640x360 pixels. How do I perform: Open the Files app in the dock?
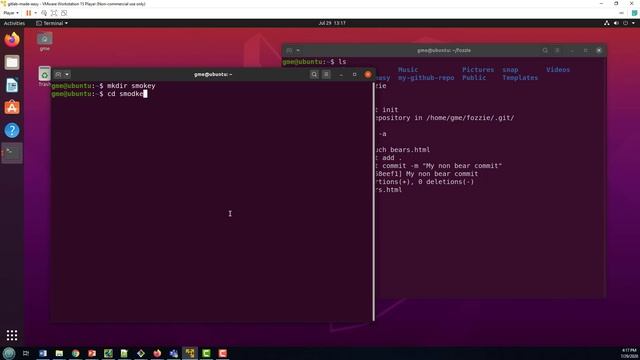coord(12,62)
